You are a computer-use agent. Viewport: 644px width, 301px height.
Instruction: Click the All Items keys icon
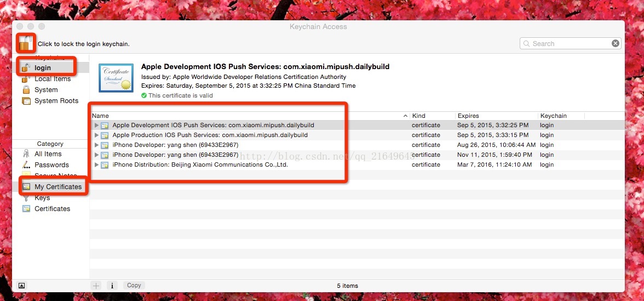pyautogui.click(x=26, y=154)
